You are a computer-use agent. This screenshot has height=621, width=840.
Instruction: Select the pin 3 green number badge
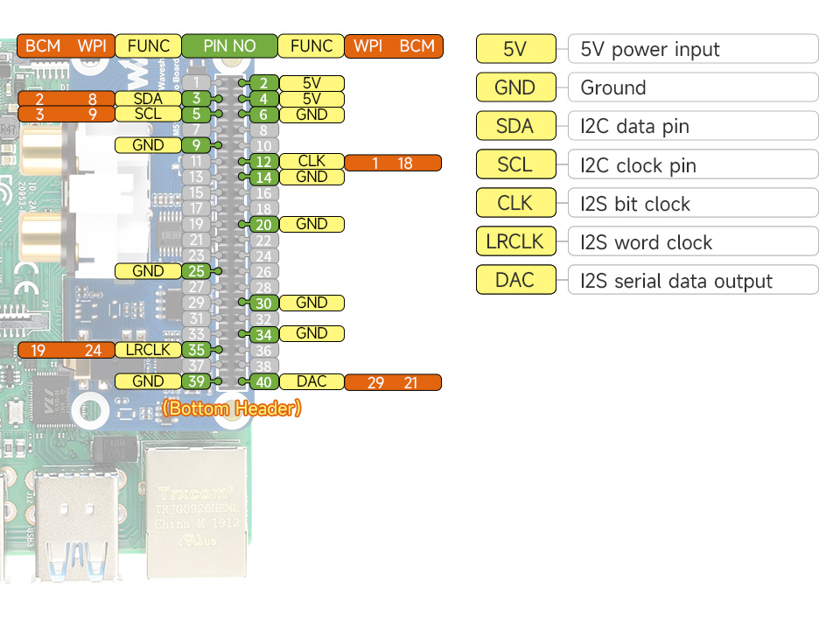tap(196, 99)
